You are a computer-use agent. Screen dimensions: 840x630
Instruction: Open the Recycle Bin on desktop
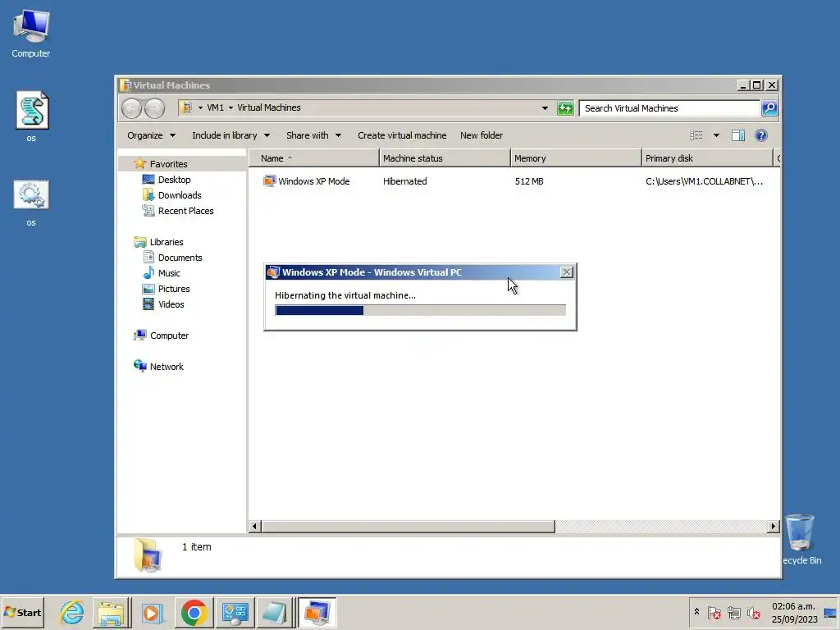point(801,539)
